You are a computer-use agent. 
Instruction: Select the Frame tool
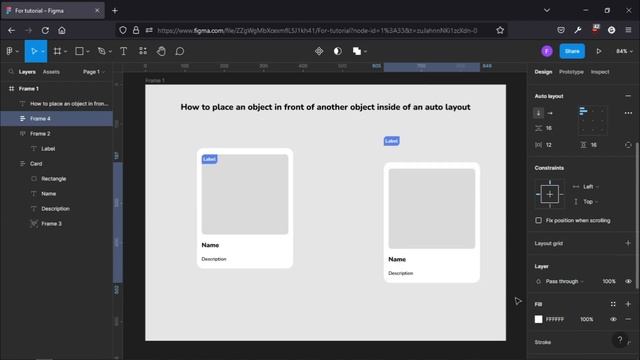tap(57, 51)
